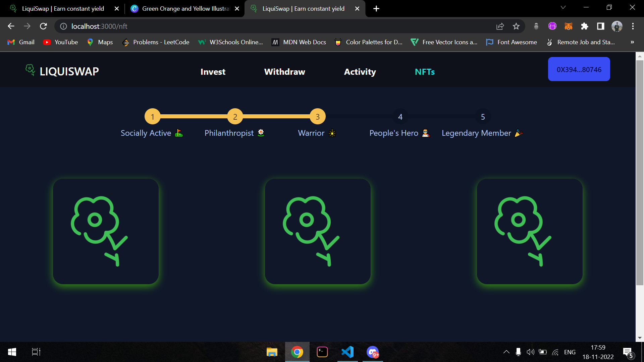Screen dimensions: 644x362
Task: Open the tab search dropdown arrow
Action: click(563, 8)
